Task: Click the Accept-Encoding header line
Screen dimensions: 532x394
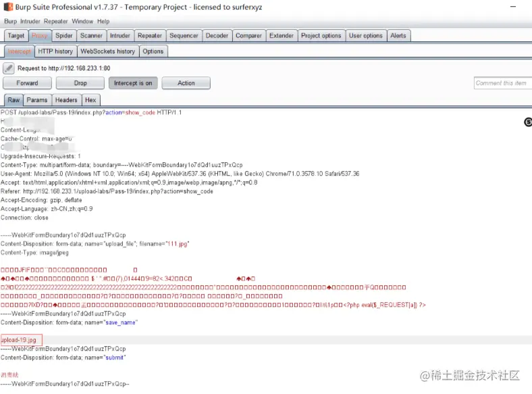Action: 41,200
